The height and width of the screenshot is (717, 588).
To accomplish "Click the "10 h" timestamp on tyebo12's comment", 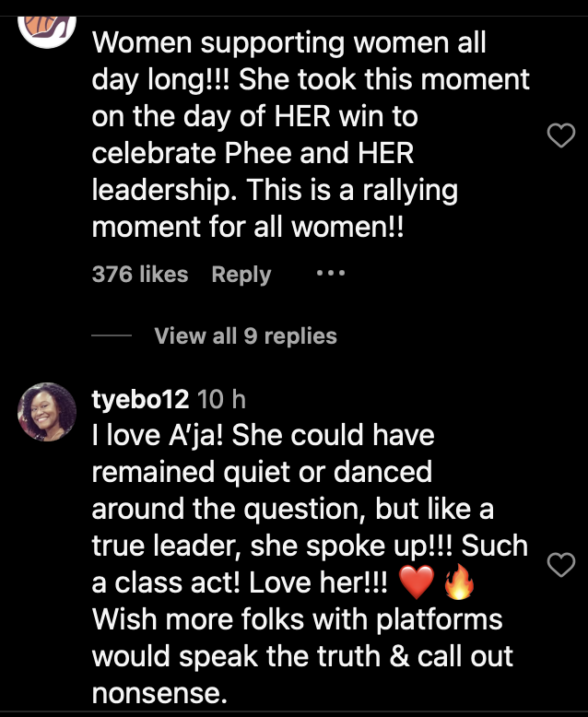I will point(222,399).
